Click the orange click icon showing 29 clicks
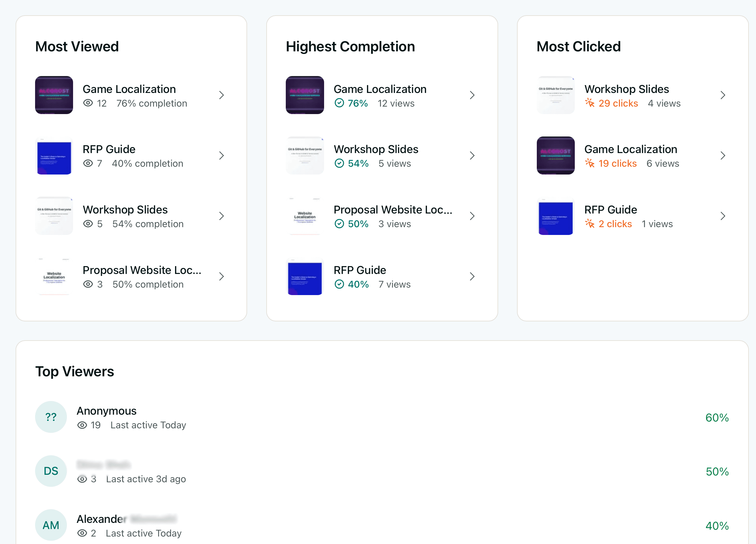 click(590, 103)
